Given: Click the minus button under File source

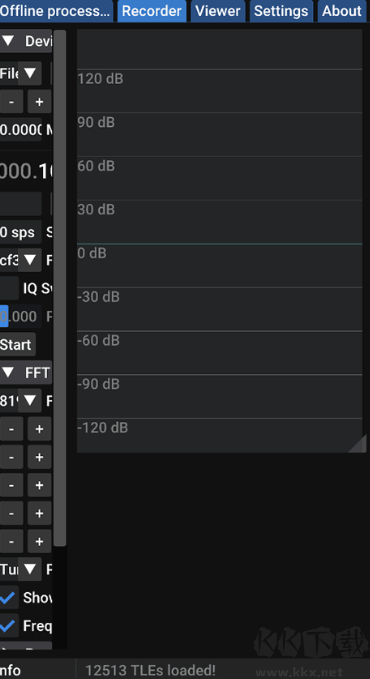Looking at the screenshot, I should click(11, 102).
